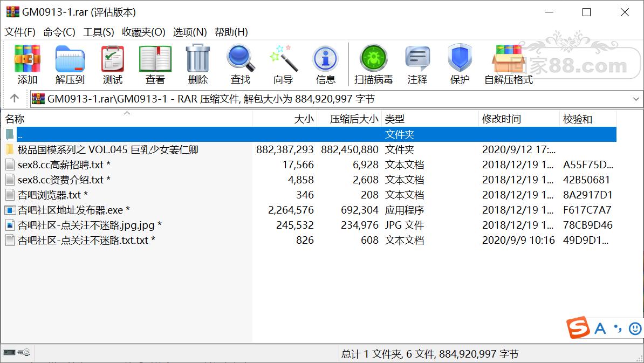This screenshot has width=644, height=363.
Task: Click the size value 882,387,293
Action: point(285,150)
